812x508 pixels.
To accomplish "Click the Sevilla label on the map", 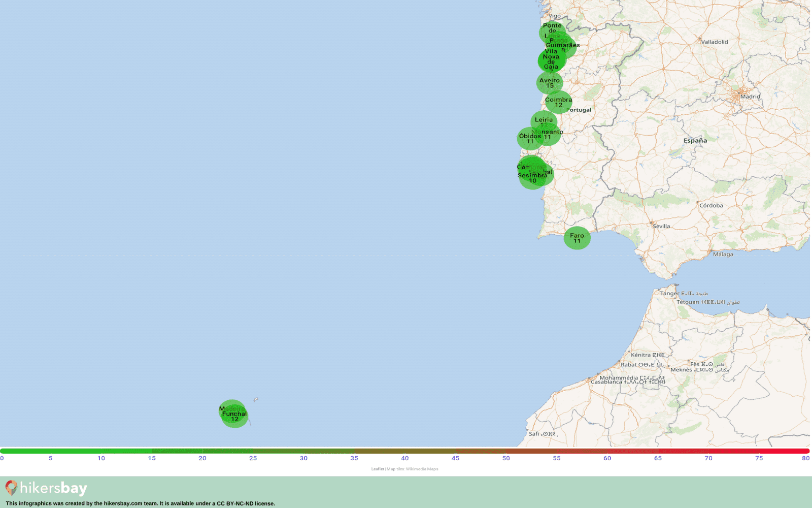I will pos(661,226).
